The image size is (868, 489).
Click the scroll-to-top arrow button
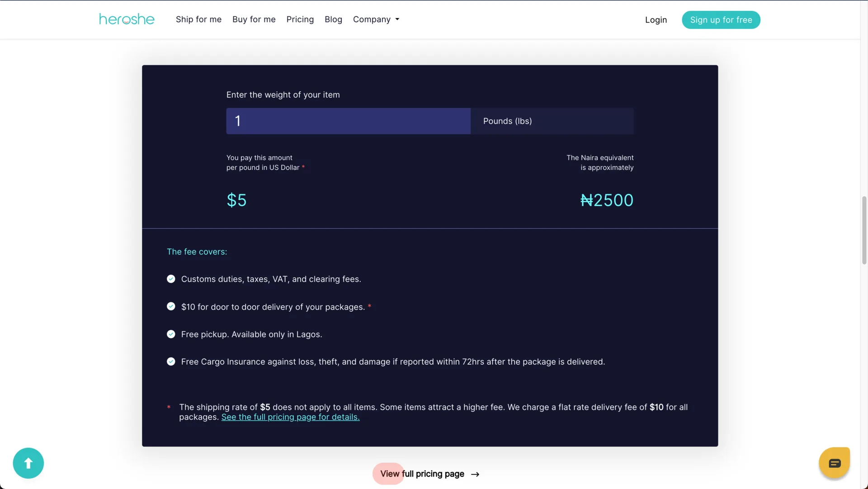[28, 463]
